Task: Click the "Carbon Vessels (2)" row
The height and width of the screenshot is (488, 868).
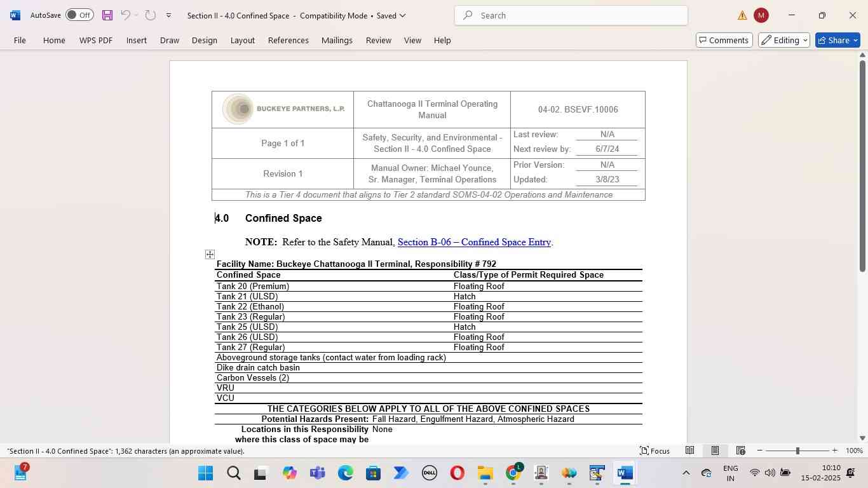Action: [x=428, y=377]
